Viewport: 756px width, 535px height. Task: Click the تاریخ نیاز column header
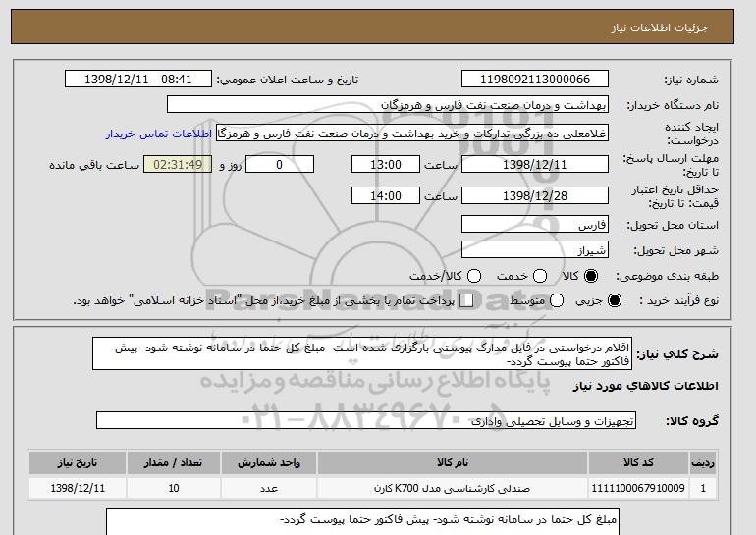tap(78, 462)
